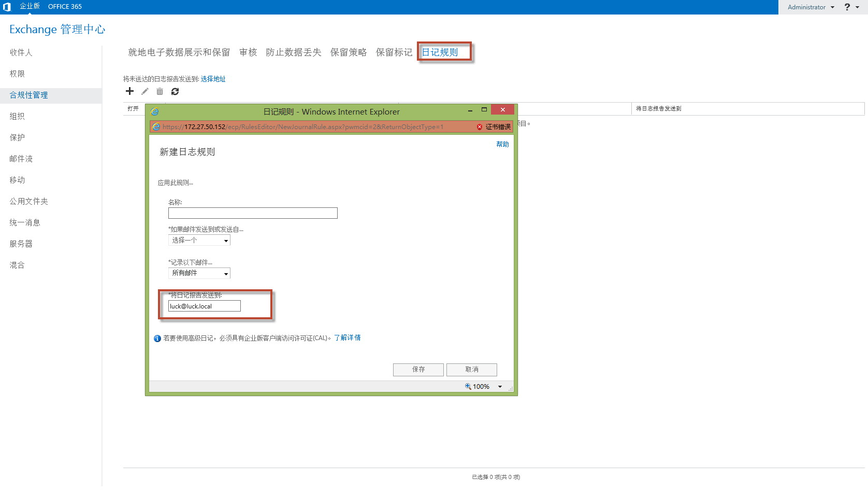Select 合规性管理 in the left navigation
This screenshot has width=868, height=493.
28,95
